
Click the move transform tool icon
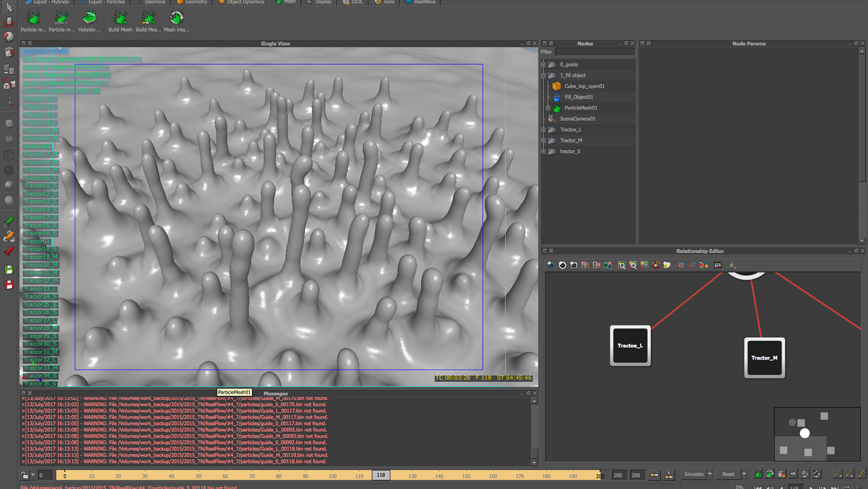click(9, 22)
